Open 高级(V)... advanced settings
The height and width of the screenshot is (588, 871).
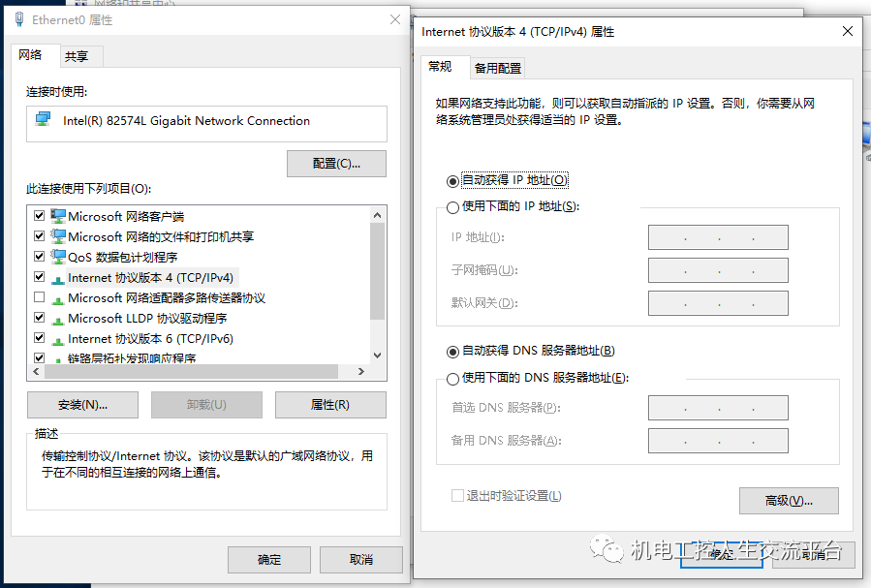788,501
